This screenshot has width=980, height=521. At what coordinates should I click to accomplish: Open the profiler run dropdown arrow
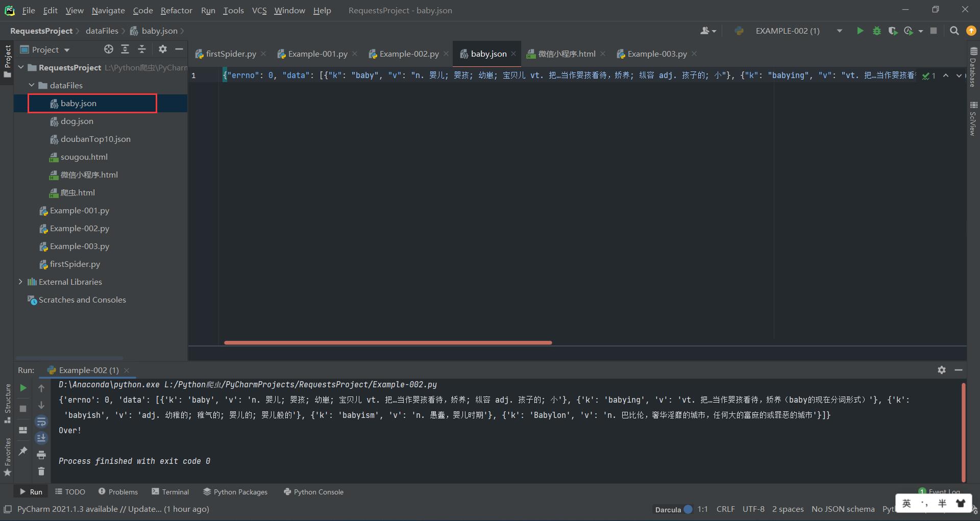(x=921, y=31)
